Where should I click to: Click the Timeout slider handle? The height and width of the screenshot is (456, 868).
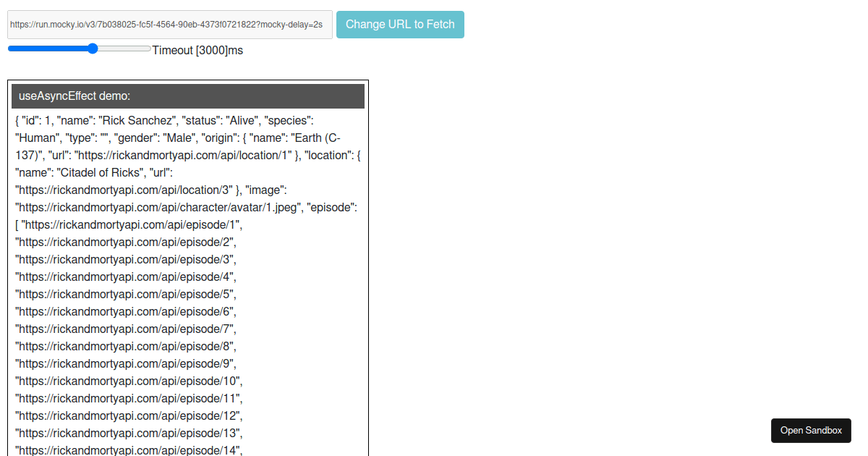[x=92, y=49]
